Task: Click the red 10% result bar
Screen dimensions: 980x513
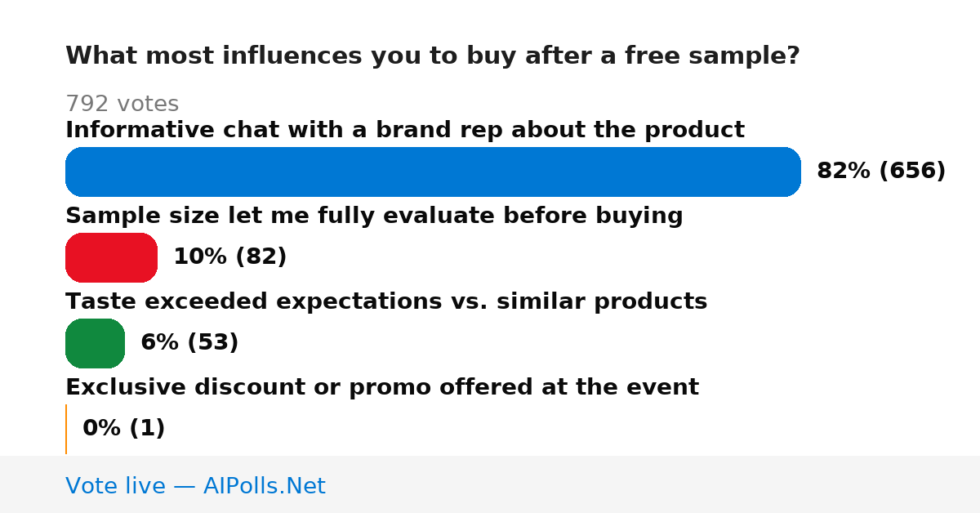Action: pos(111,257)
